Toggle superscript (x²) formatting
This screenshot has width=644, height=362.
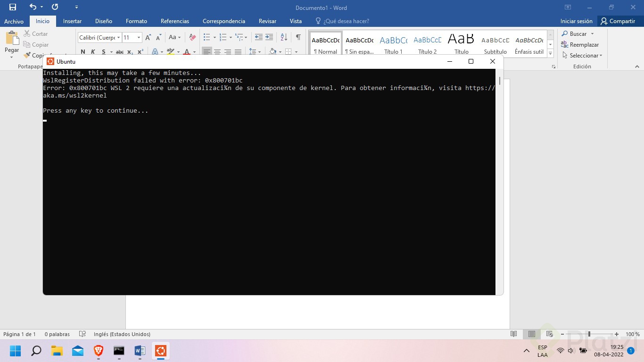tap(140, 52)
